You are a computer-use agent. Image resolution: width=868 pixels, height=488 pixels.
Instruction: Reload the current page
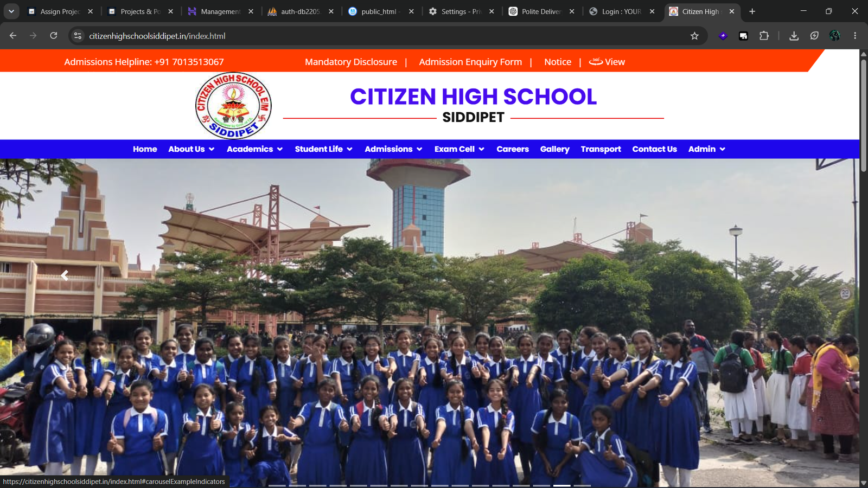click(x=53, y=36)
